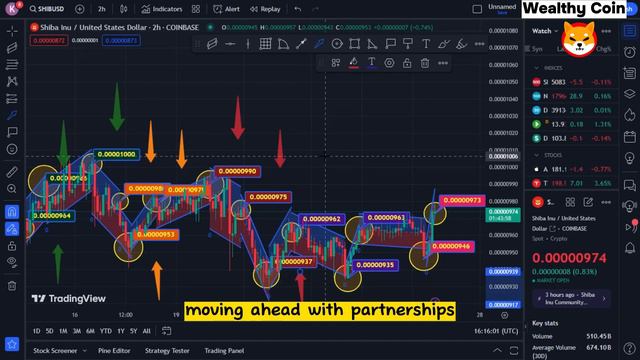This screenshot has height=360, width=640.
Task: Open more tools in floating favorites toolbar
Action: tap(480, 44)
